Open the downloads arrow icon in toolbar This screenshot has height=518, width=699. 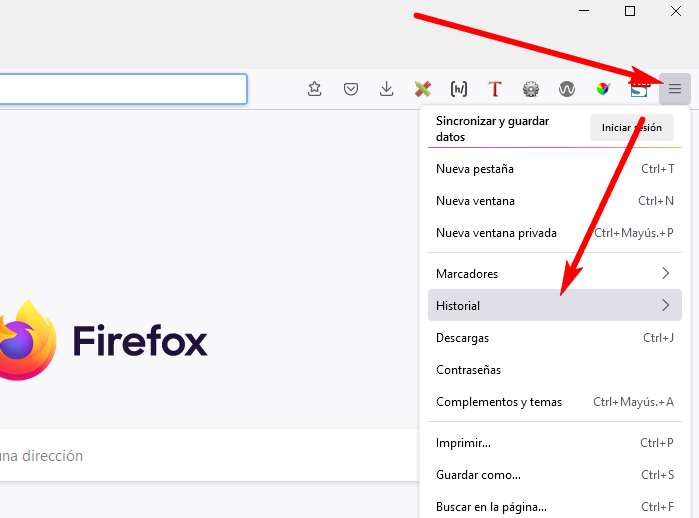pyautogui.click(x=387, y=89)
